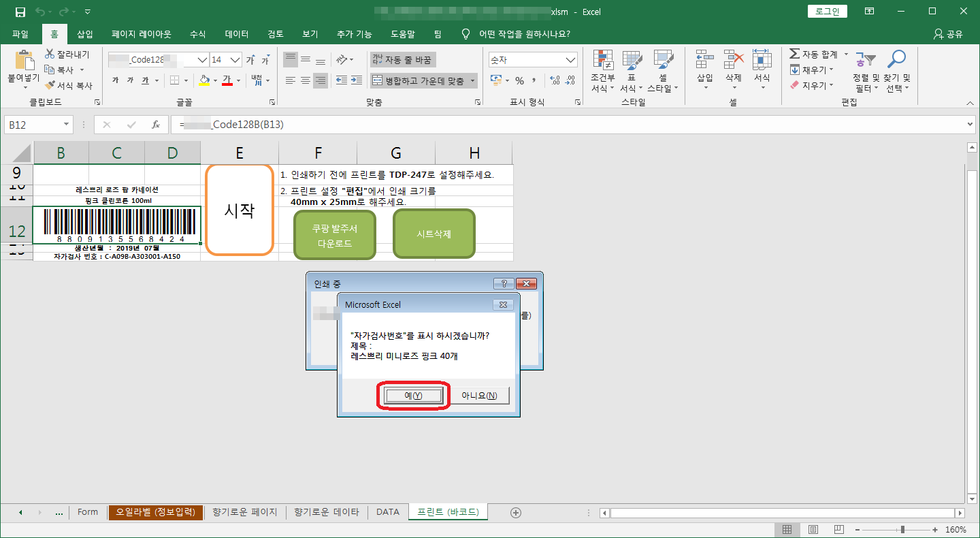Toggle 자동 줄 바꿈 wrap text
The height and width of the screenshot is (538, 980).
pyautogui.click(x=402, y=60)
